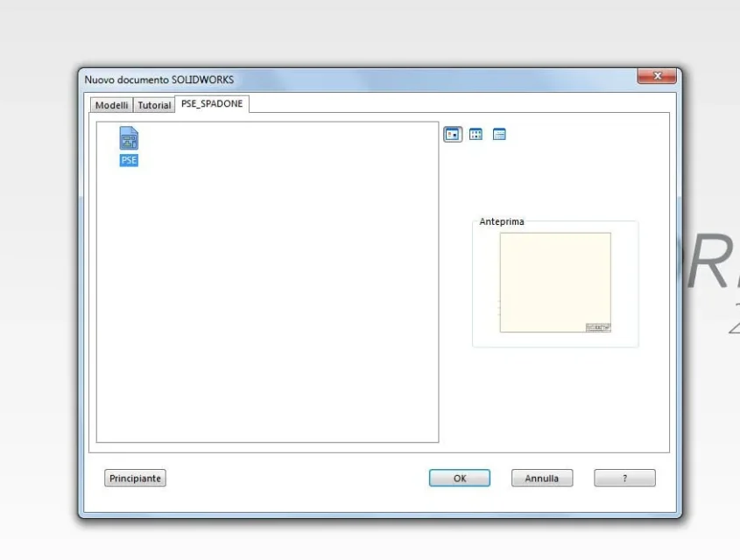The image size is (740, 560).
Task: Confirm with the OK button
Action: pyautogui.click(x=460, y=478)
